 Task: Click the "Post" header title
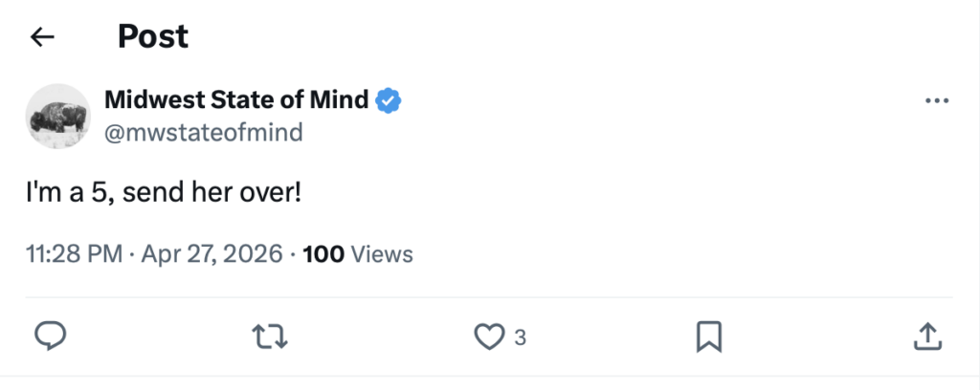(153, 36)
